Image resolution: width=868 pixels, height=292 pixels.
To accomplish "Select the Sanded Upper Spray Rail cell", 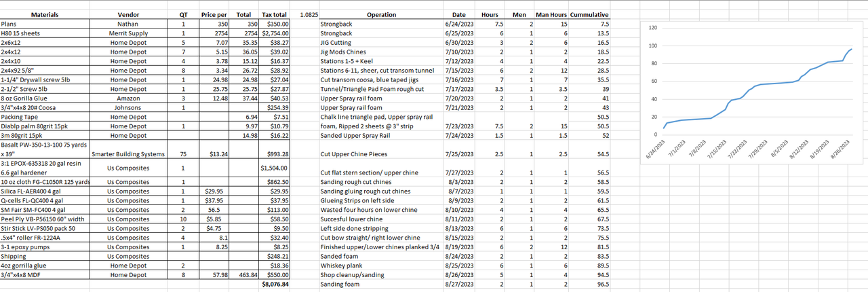I will (382, 136).
